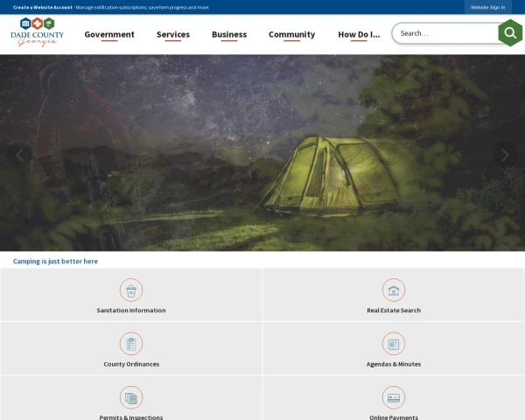The width and height of the screenshot is (525, 420).
Task: Click the camping tent slideshow image
Action: 262,153
